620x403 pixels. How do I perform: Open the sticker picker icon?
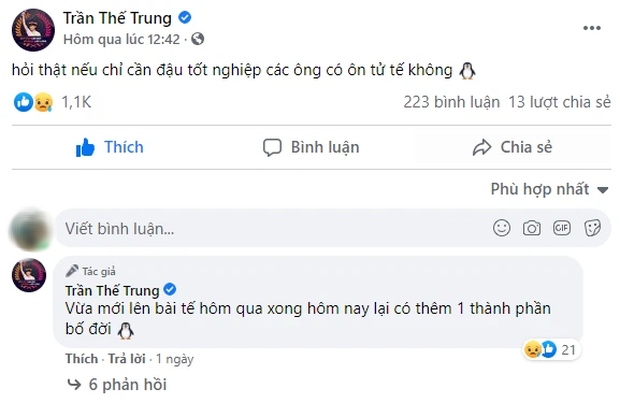pos(592,228)
